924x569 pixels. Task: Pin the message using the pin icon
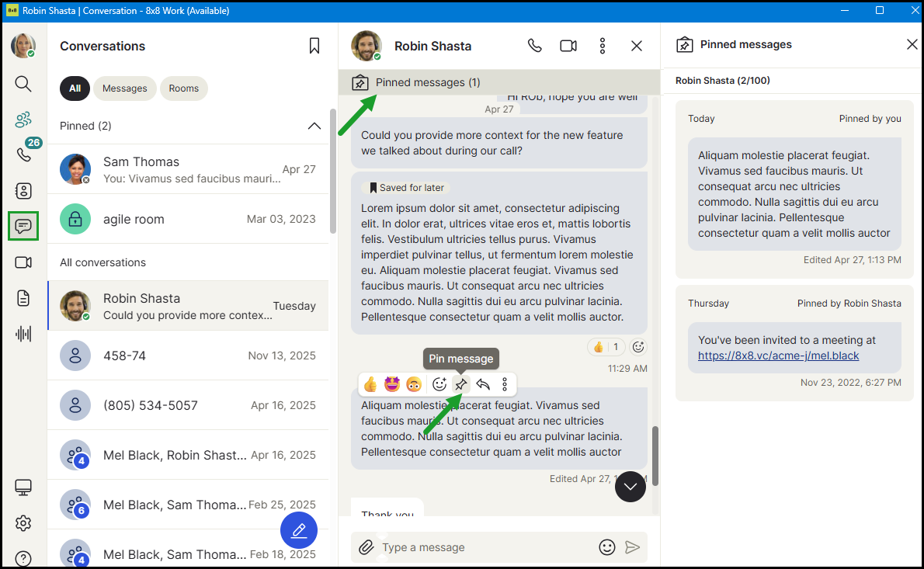pos(460,384)
